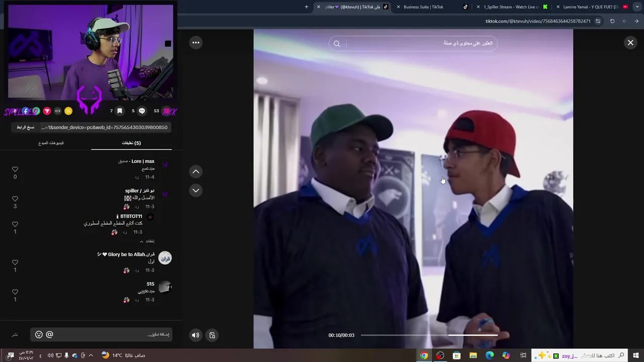This screenshot has width=644, height=362.
Task: Reload the page using the refresh icon
Action: [x=612, y=21]
